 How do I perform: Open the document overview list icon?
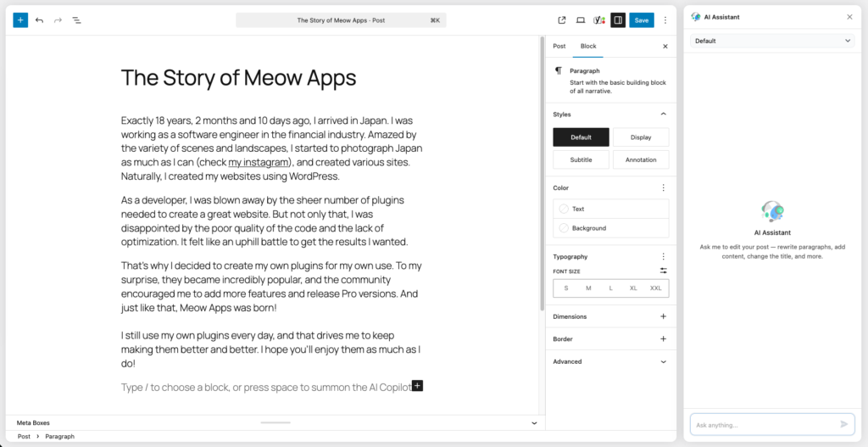pyautogui.click(x=76, y=20)
